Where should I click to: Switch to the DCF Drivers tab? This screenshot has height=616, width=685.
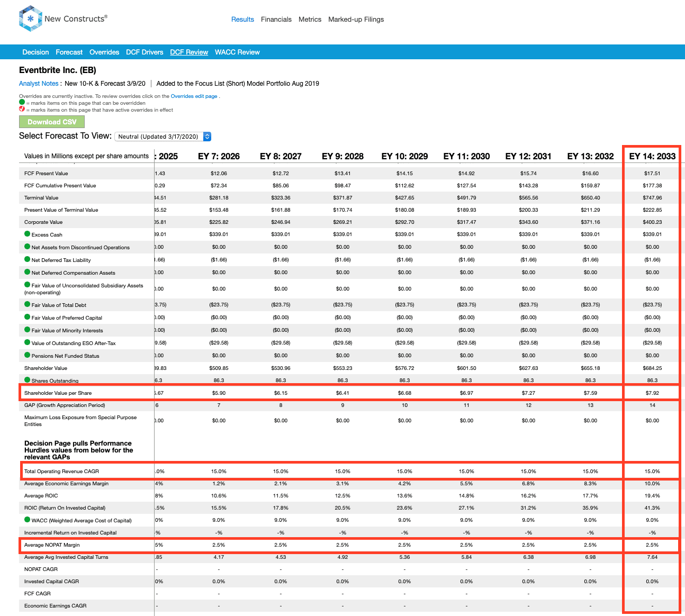click(x=145, y=52)
